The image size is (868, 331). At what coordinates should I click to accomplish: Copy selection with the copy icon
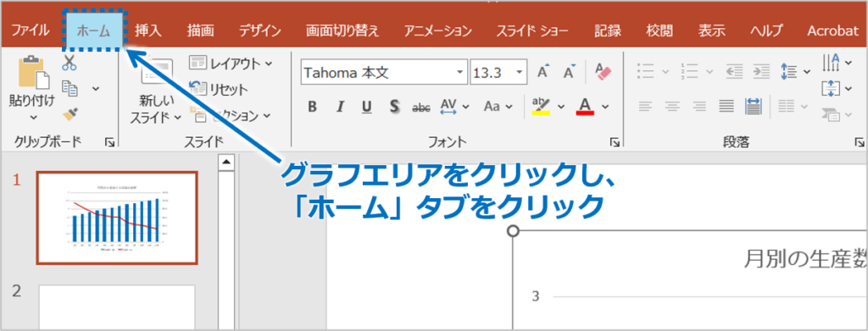point(70,88)
